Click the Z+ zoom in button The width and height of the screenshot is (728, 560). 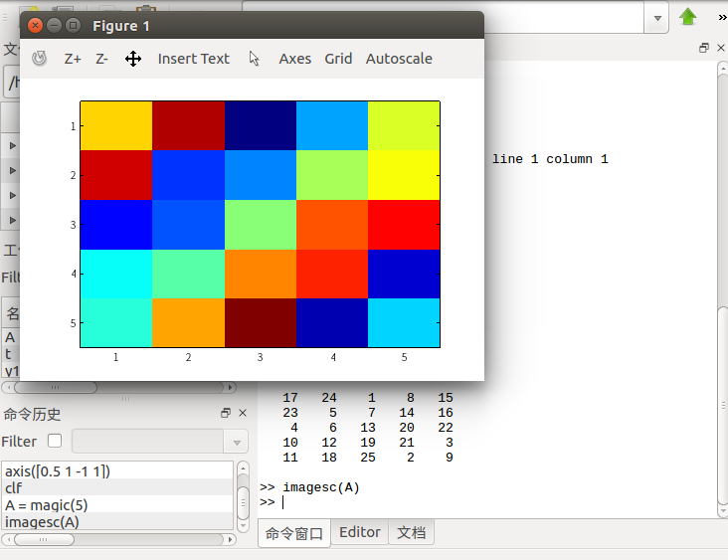tap(73, 59)
